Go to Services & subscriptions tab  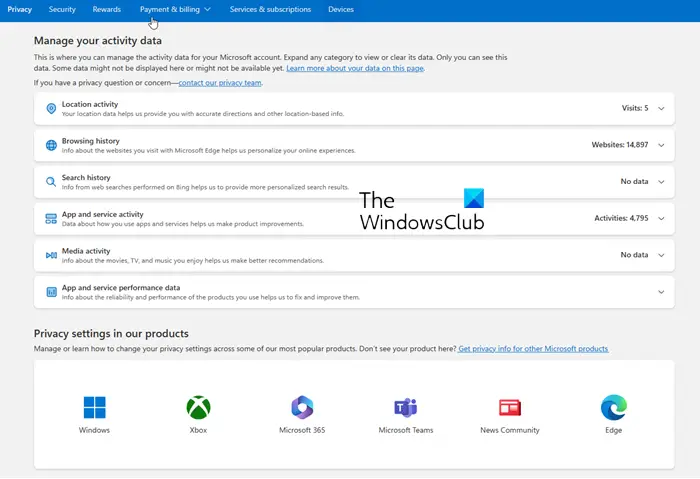271,9
